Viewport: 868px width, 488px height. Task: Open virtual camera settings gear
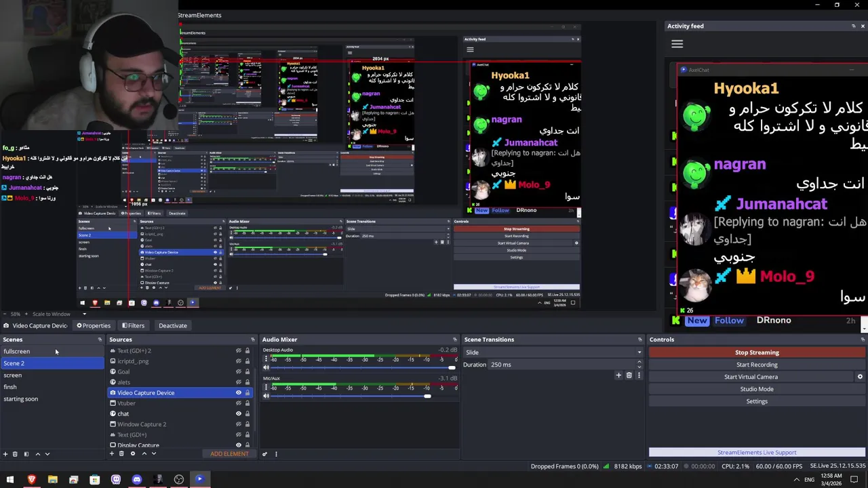coord(860,377)
